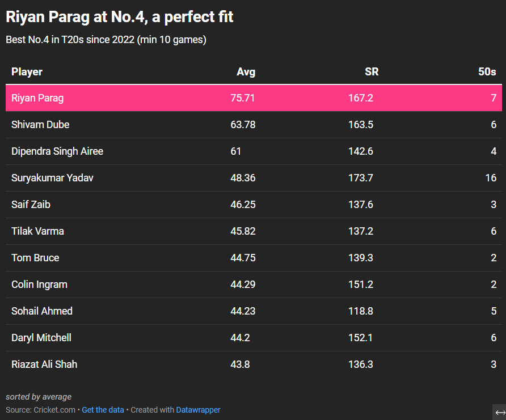Click Riyan Parag's average value 75.71
Image resolution: width=506 pixels, height=420 pixels.
tap(243, 98)
